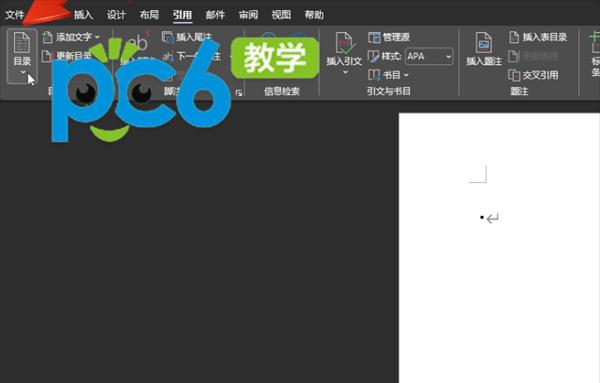Screen dimensions: 600x383
Task: Select the 引用 (References) tab
Action: tap(182, 15)
